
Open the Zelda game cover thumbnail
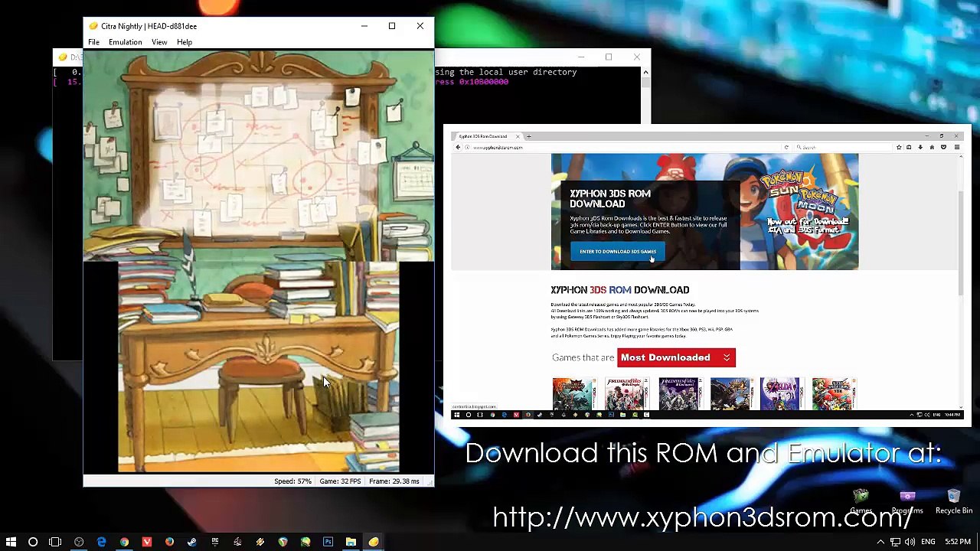click(x=781, y=393)
